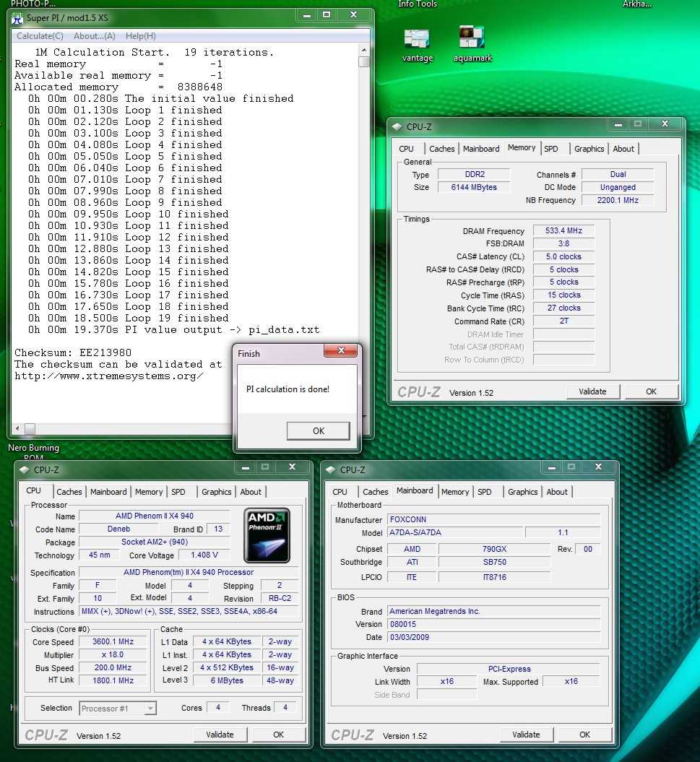This screenshot has height=762, width=700.
Task: Click the CPU-Z CPU window title icon
Action: [x=25, y=470]
